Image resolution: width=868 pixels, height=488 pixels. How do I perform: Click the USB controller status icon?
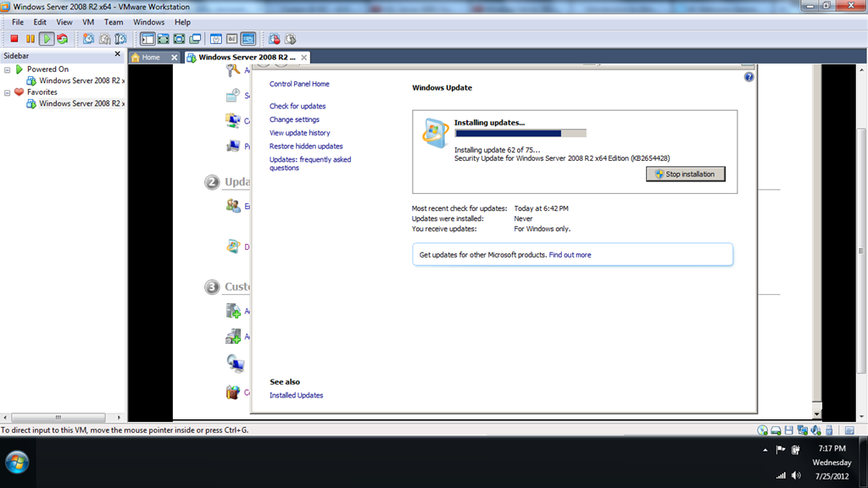pyautogui.click(x=829, y=430)
